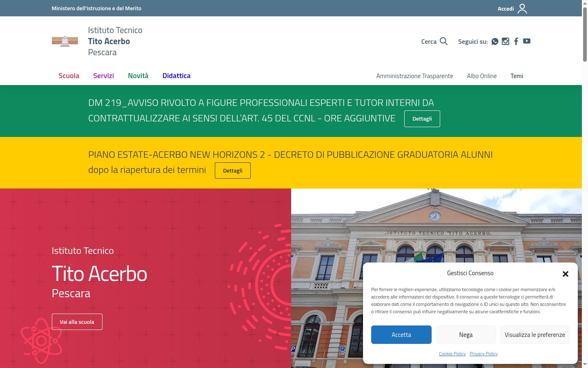
Task: Click the scrollbar down arrow
Action: pyautogui.click(x=585, y=364)
